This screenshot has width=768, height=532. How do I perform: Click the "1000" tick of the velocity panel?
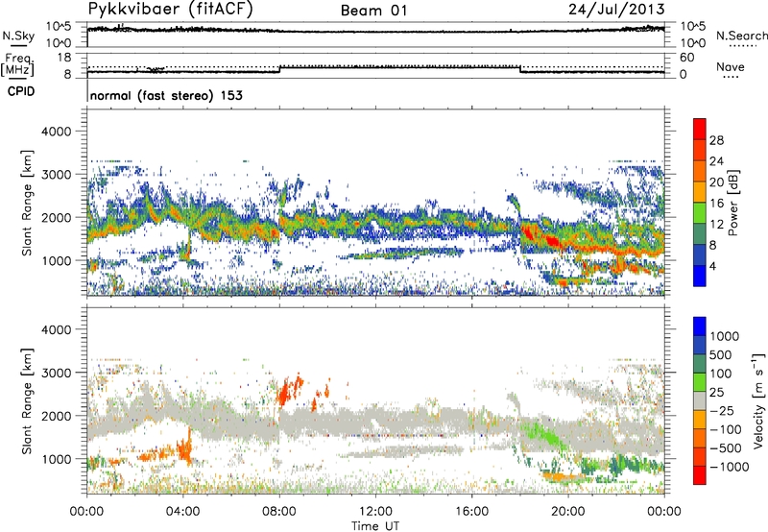click(x=56, y=459)
